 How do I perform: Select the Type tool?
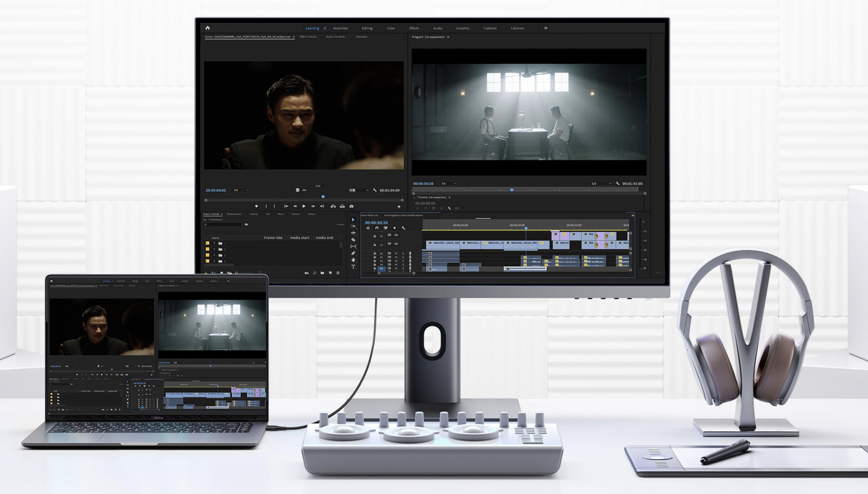tap(353, 267)
